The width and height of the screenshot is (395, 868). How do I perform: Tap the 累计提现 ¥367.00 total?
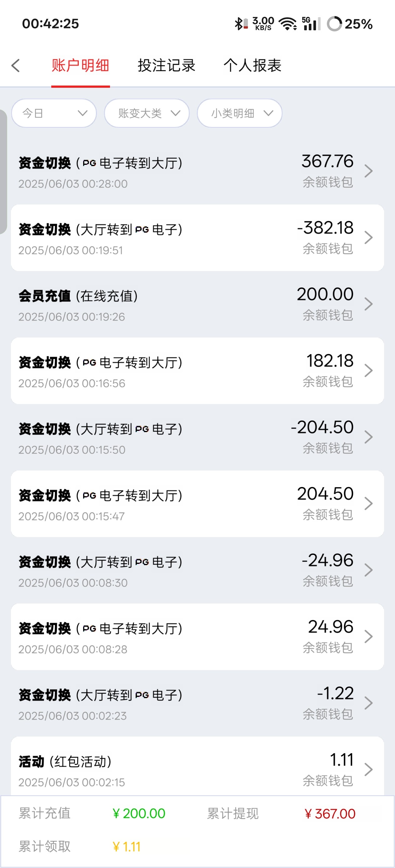(330, 814)
